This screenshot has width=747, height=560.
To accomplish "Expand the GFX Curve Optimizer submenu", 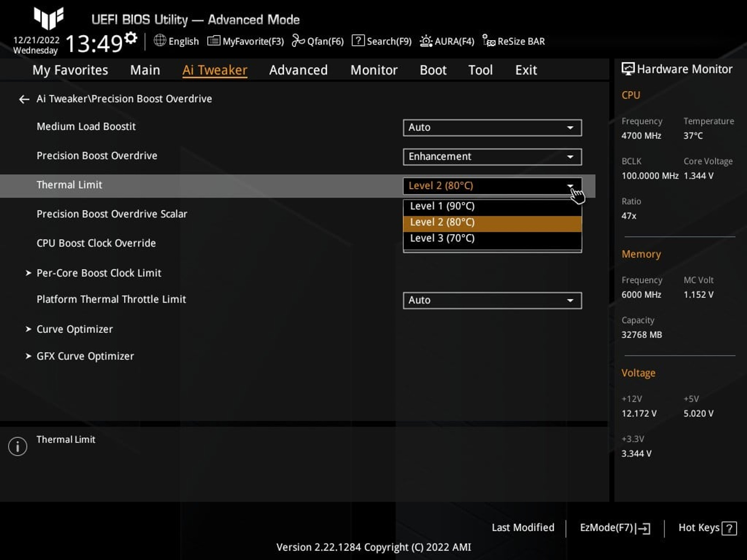I will pos(85,356).
